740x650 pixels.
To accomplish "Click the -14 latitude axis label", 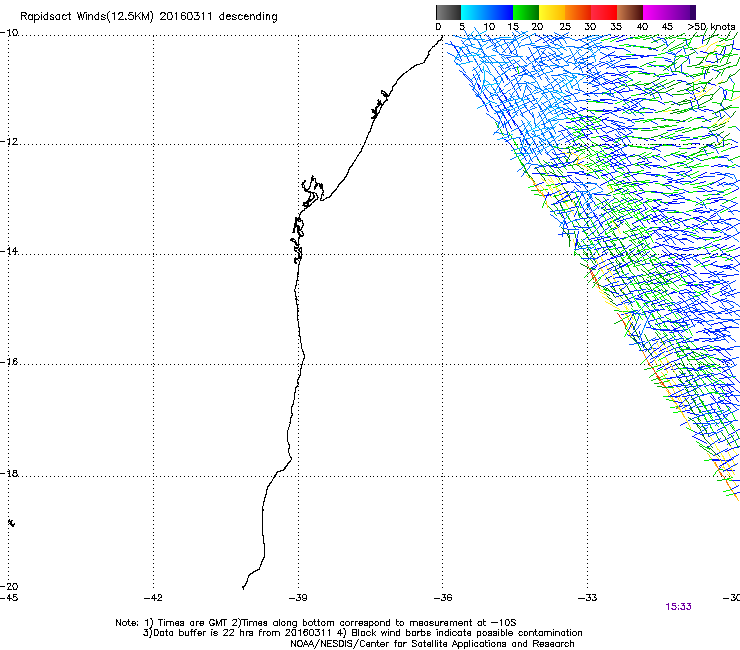I will click(9, 251).
